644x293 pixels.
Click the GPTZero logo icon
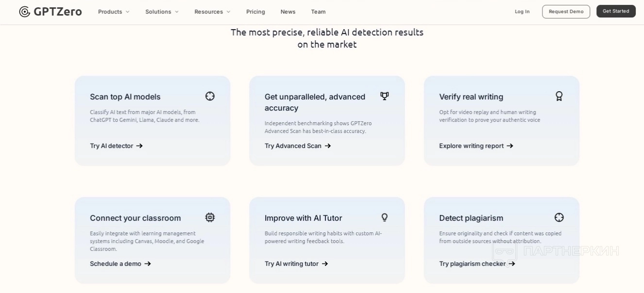pyautogui.click(x=25, y=12)
